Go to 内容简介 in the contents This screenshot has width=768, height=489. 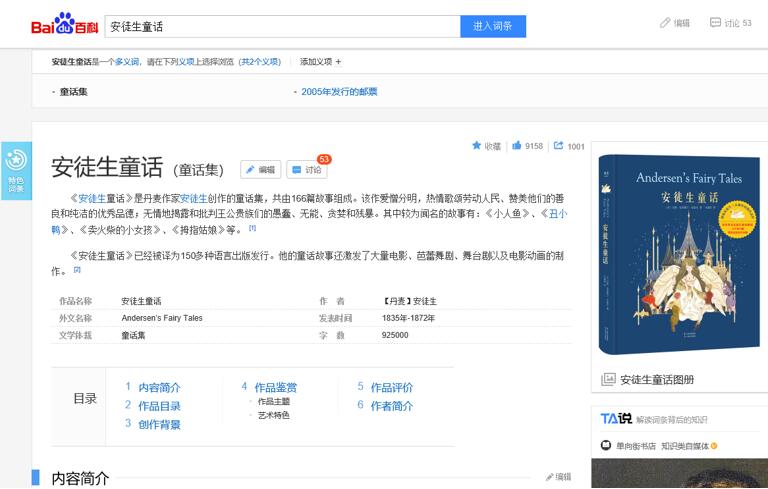point(159,388)
